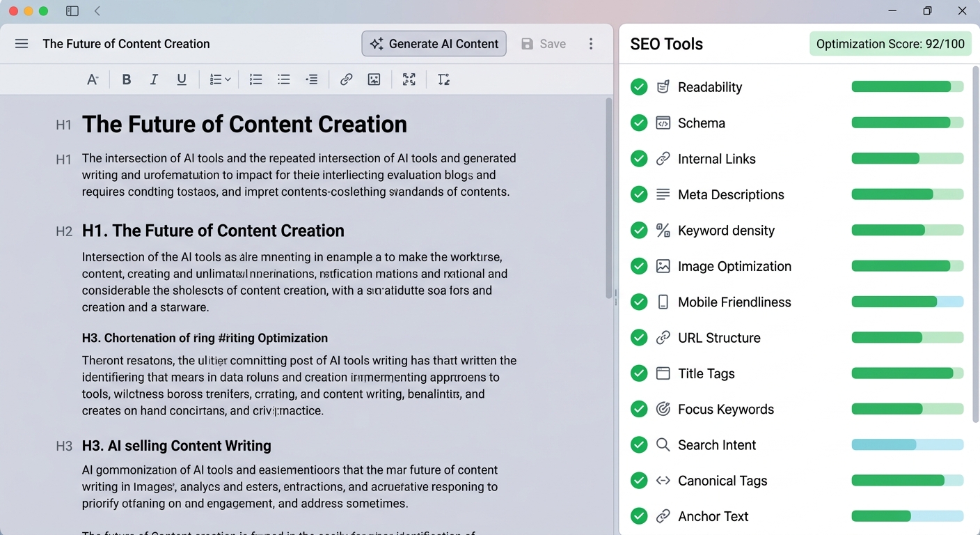The height and width of the screenshot is (535, 980).
Task: Toggle the URL Structure check mark
Action: click(x=639, y=338)
